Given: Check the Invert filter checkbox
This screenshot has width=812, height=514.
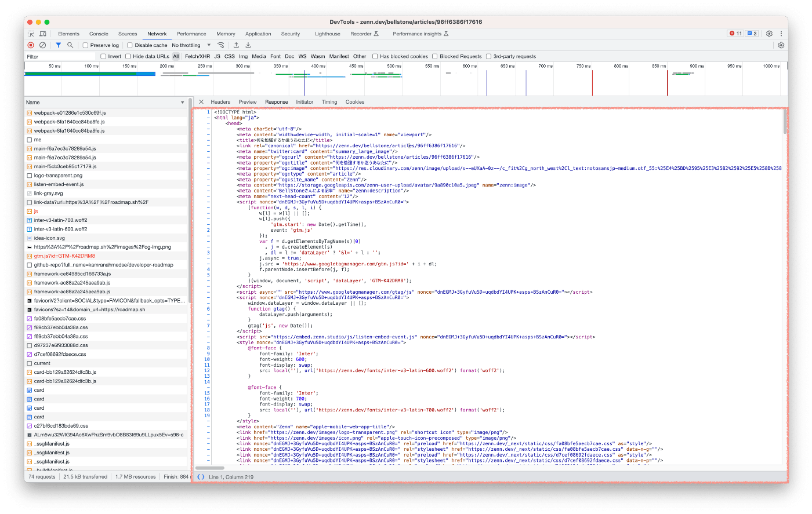Looking at the screenshot, I should (103, 57).
